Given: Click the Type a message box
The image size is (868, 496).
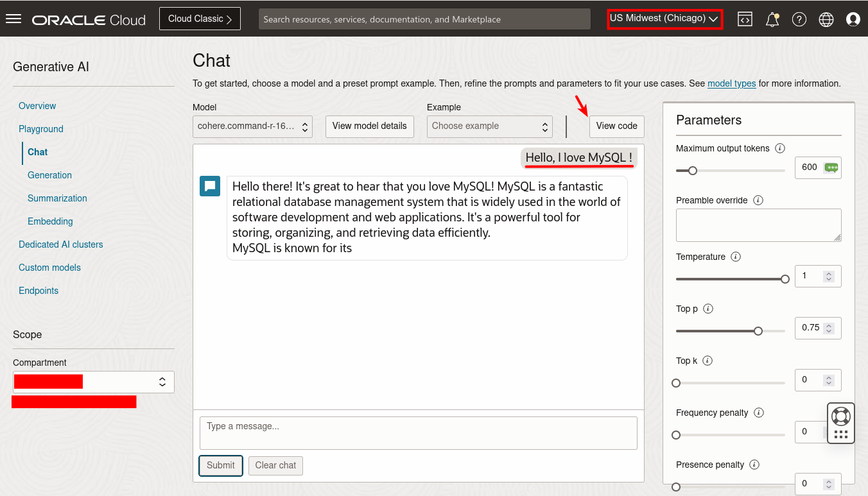Looking at the screenshot, I should pos(419,433).
